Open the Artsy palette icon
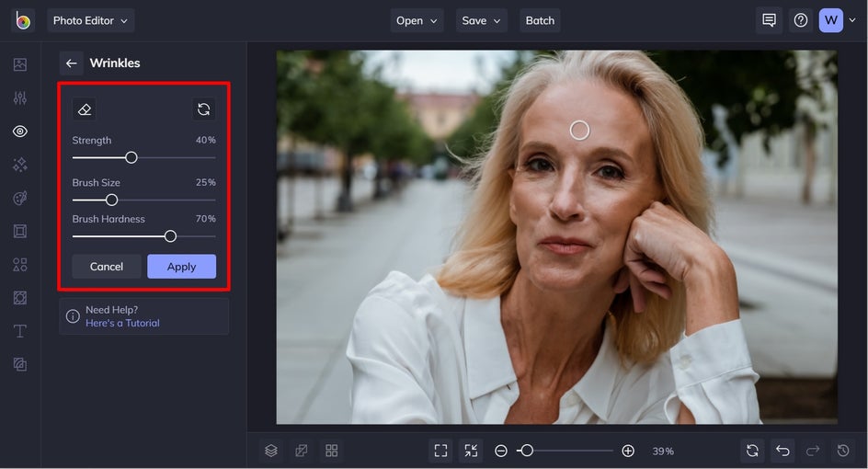 tap(20, 198)
